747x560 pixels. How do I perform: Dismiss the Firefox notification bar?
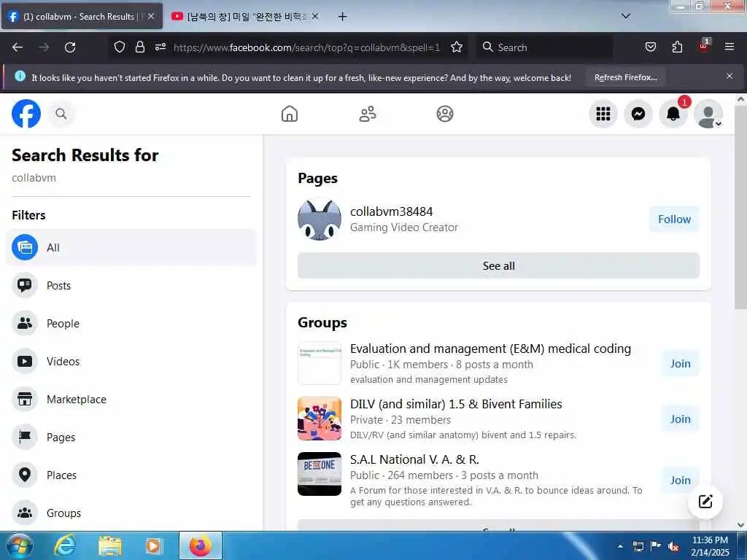[729, 76]
